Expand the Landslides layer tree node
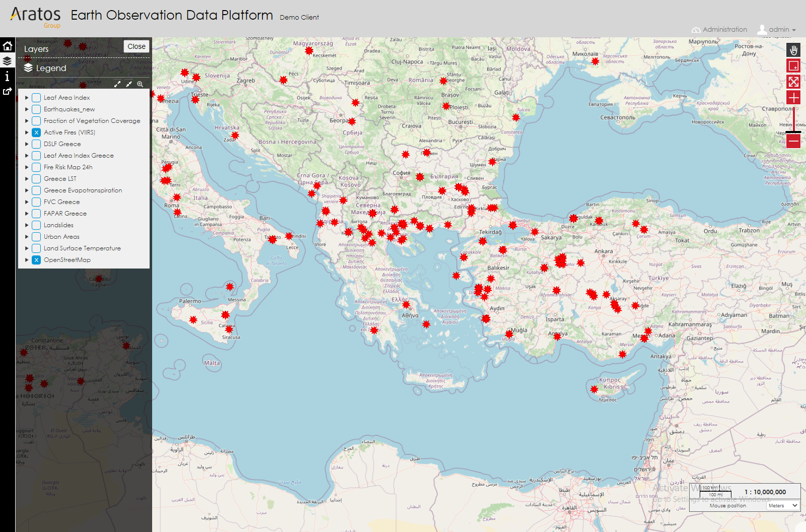806x532 pixels. pyautogui.click(x=27, y=225)
